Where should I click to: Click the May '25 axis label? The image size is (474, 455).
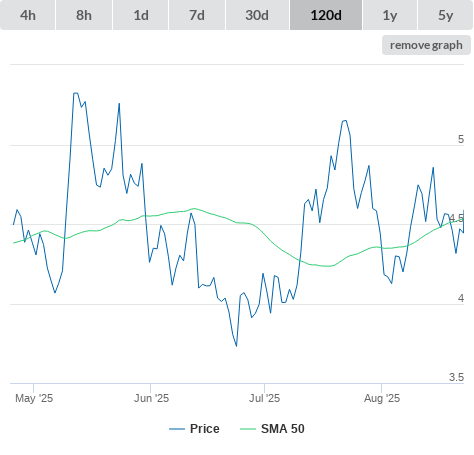pyautogui.click(x=34, y=398)
